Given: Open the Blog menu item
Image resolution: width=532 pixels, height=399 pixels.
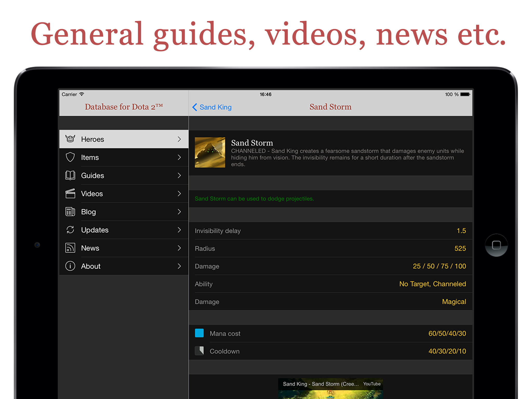Looking at the screenshot, I should (124, 212).
